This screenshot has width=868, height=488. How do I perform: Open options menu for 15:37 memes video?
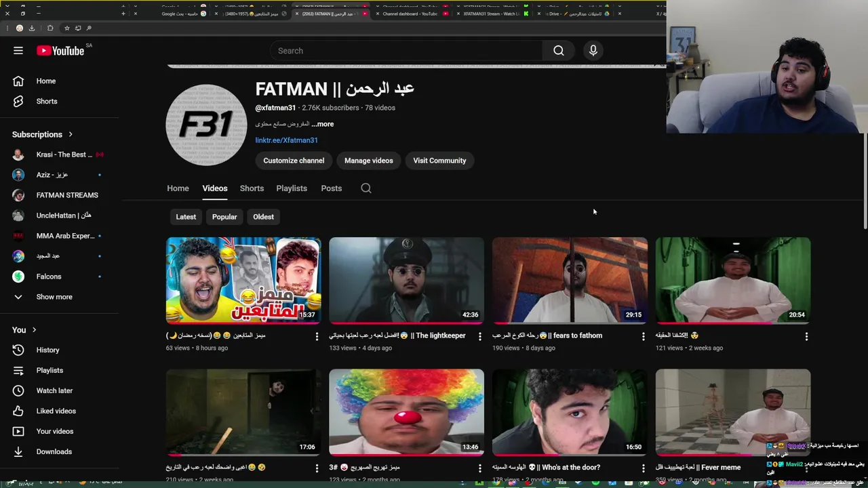(317, 336)
